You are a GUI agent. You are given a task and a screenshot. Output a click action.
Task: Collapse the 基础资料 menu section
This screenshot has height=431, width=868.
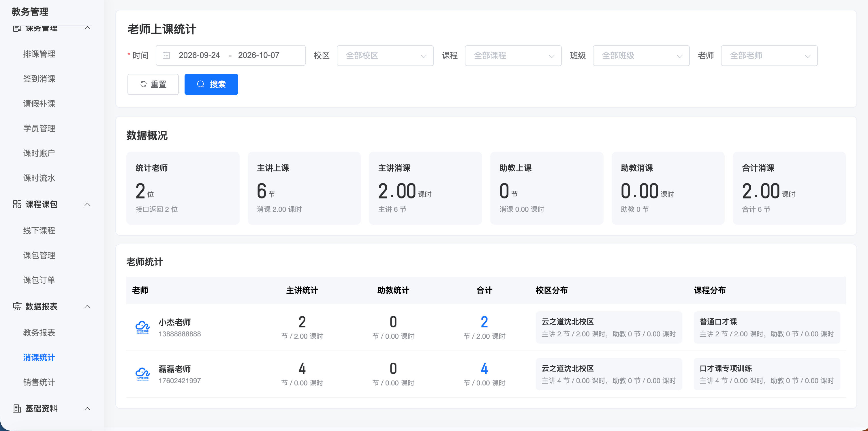coord(87,408)
